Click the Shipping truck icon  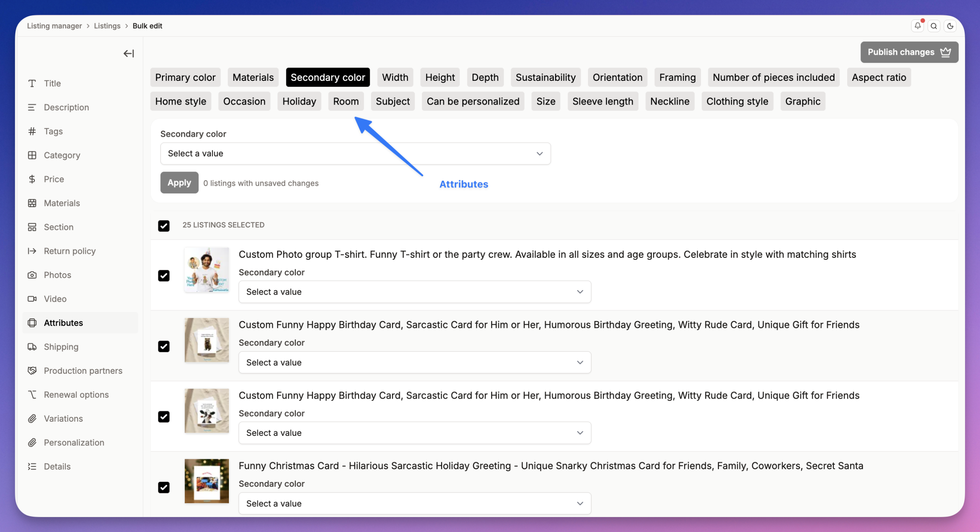[32, 347]
